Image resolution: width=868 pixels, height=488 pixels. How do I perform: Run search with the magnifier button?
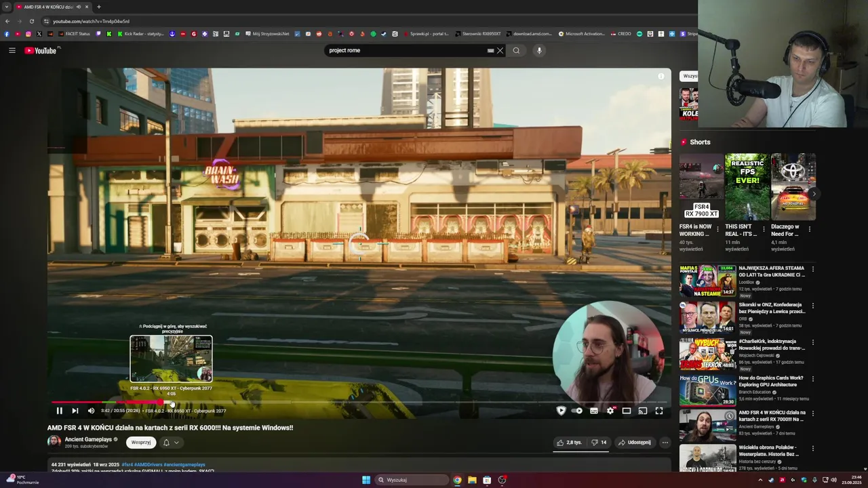click(516, 50)
